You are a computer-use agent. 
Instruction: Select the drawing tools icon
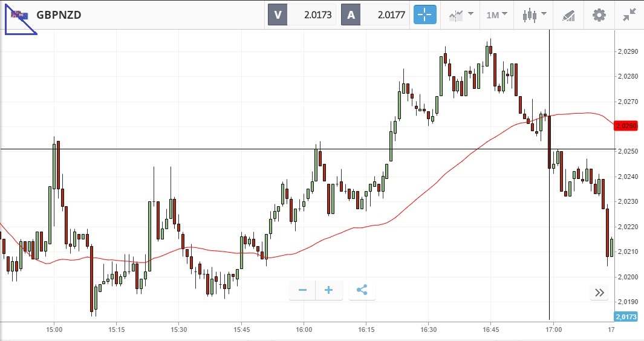[568, 15]
